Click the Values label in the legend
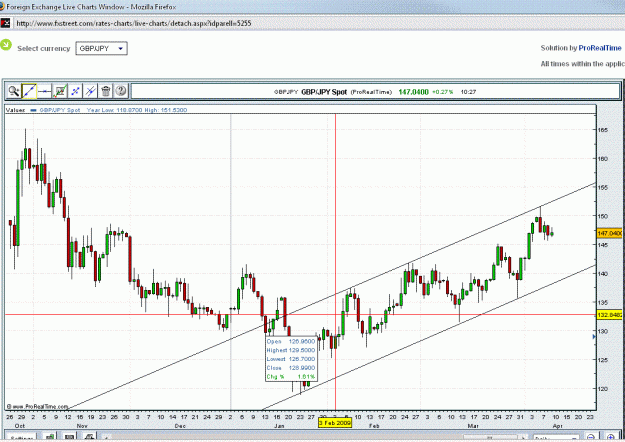The image size is (625, 442). coord(15,110)
